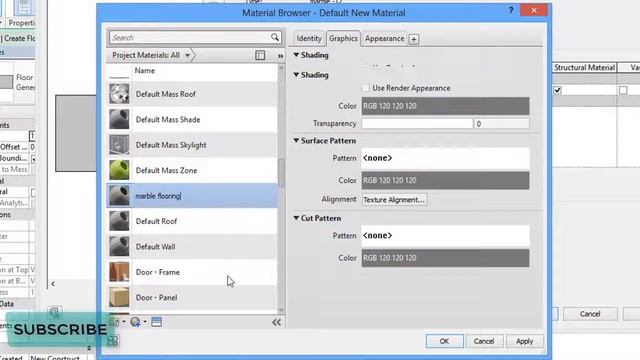Viewport: 640px width, 360px height.
Task: Click the Door - Panel thumbnail
Action: click(x=119, y=297)
